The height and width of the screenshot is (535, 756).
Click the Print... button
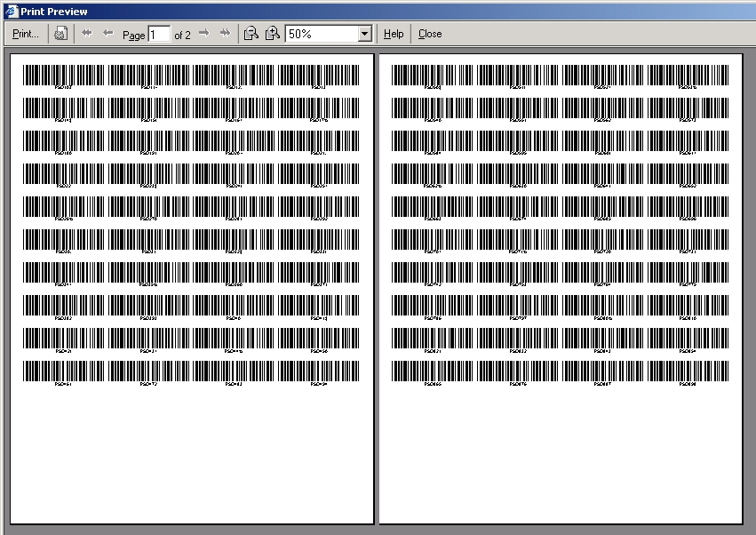(x=26, y=34)
